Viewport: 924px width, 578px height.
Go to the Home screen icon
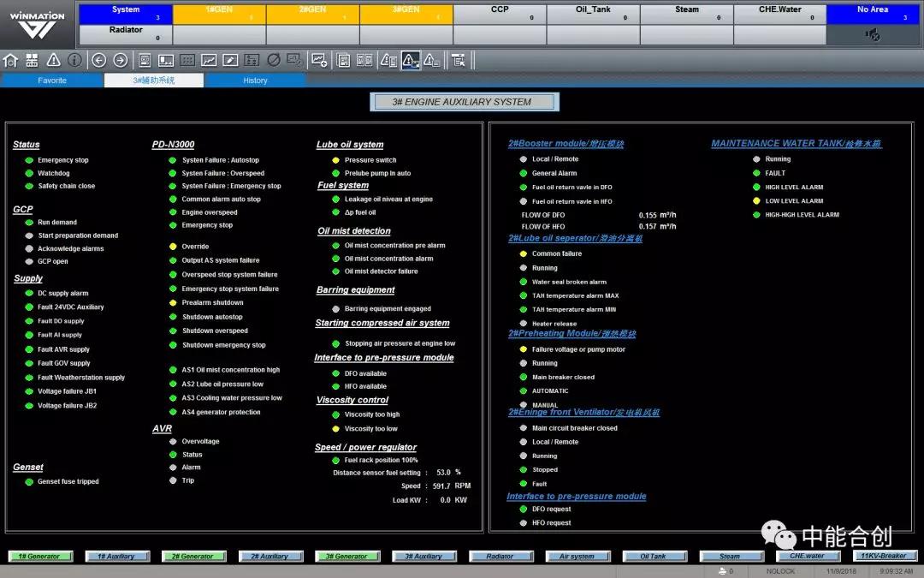tap(10, 60)
